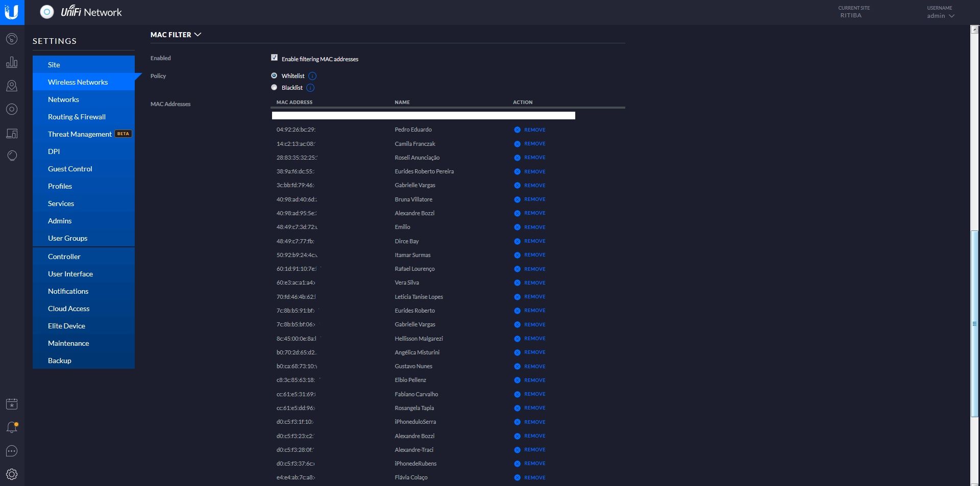Open the Statistics bar chart icon

[x=12, y=62]
